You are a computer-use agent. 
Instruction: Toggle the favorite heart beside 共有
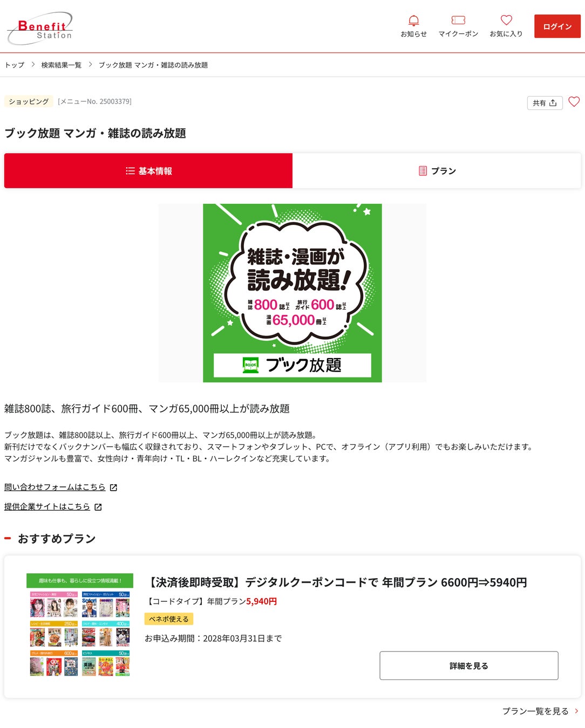tap(574, 102)
